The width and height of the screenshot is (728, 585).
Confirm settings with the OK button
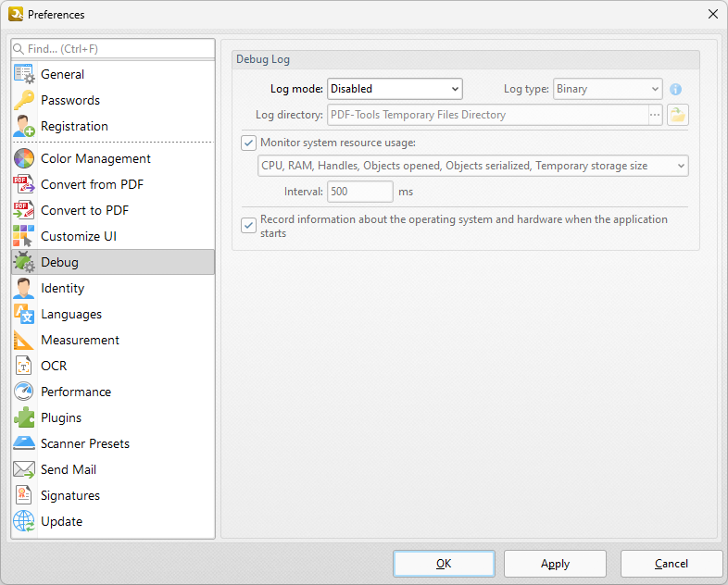[x=444, y=564]
